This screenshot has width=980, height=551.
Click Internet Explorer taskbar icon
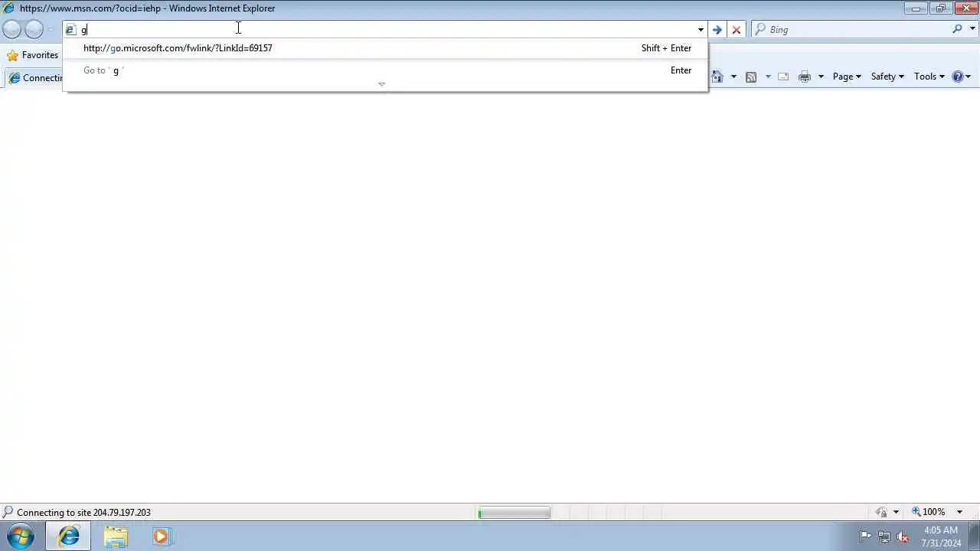[x=68, y=536]
